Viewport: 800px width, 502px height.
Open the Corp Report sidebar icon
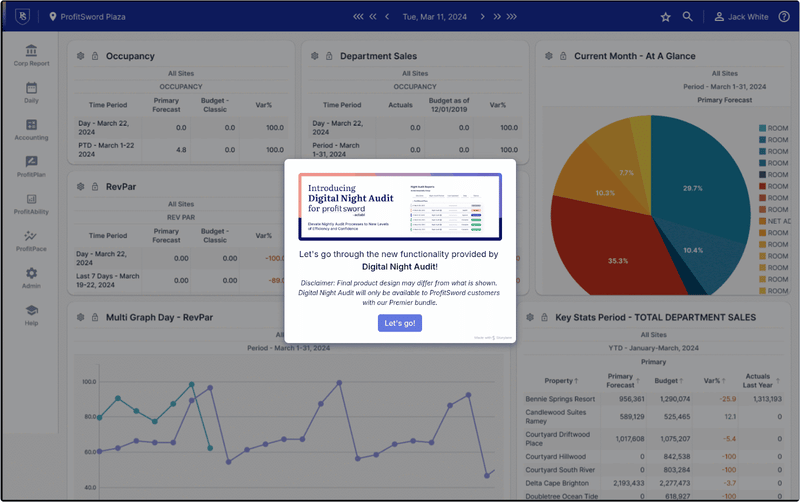32,52
